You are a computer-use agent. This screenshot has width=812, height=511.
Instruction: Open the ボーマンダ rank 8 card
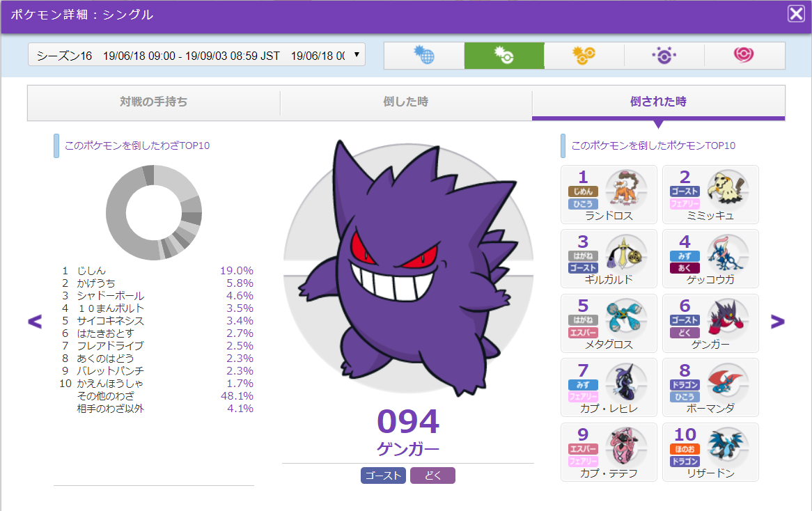pyautogui.click(x=710, y=388)
